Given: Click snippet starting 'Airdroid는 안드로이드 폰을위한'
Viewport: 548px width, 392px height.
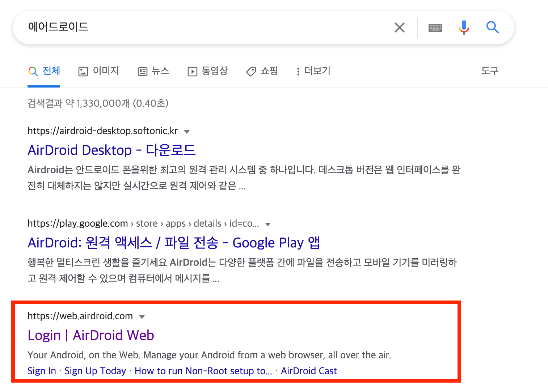Looking at the screenshot, I should pyautogui.click(x=244, y=178).
